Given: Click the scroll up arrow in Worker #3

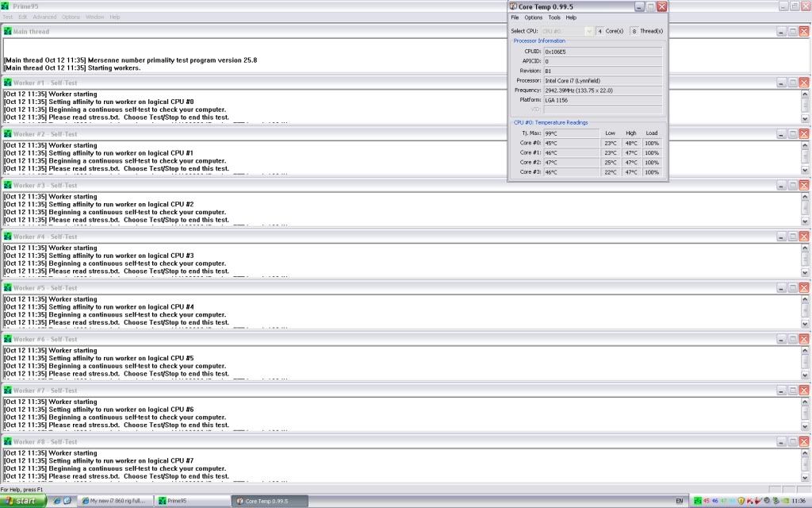Looking at the screenshot, I should tap(805, 197).
